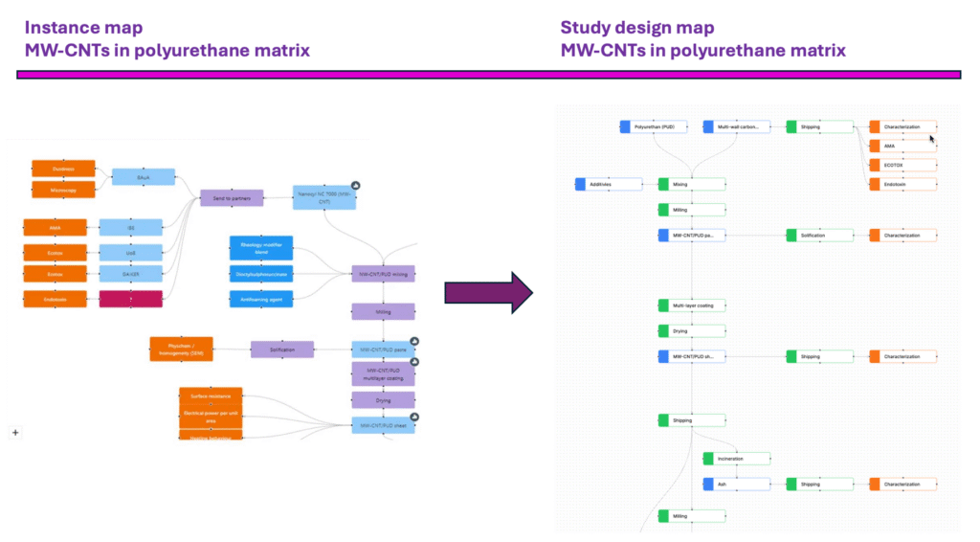Click blue square of Polyurethan (PUD) node
Viewport: 980px width, 542px height.
pos(625,126)
